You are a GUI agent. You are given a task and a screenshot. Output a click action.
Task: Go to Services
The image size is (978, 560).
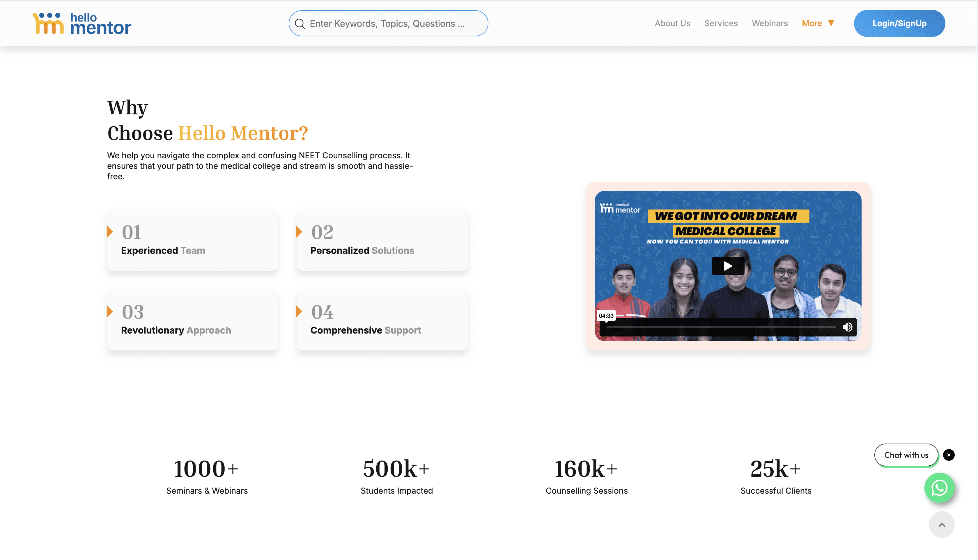click(721, 24)
